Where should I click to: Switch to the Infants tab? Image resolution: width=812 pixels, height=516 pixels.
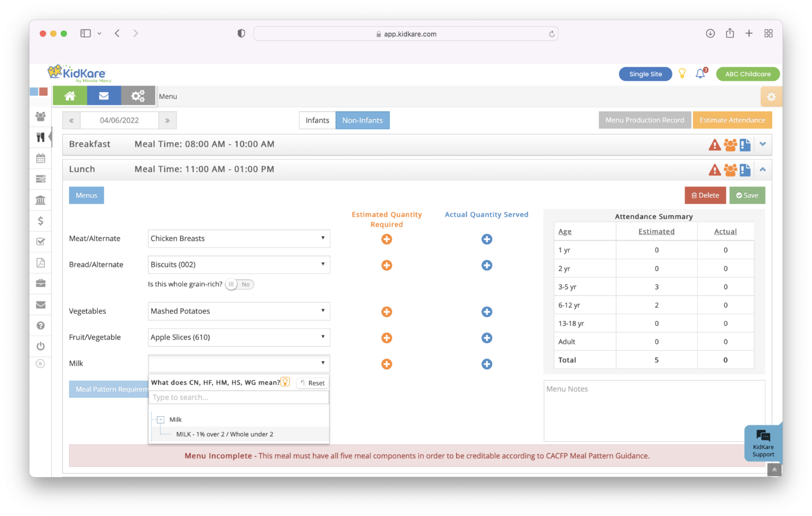click(x=317, y=120)
